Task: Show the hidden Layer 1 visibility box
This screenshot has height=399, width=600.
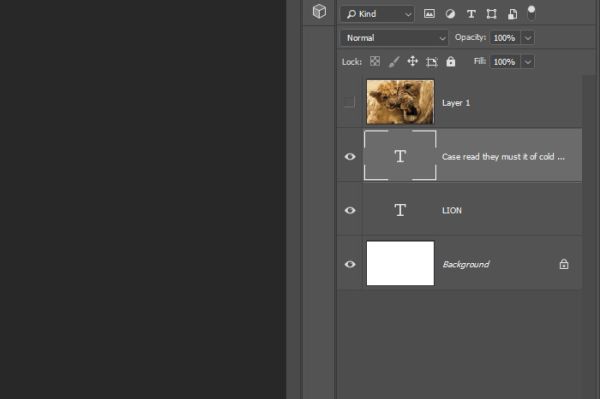Action: 349,102
